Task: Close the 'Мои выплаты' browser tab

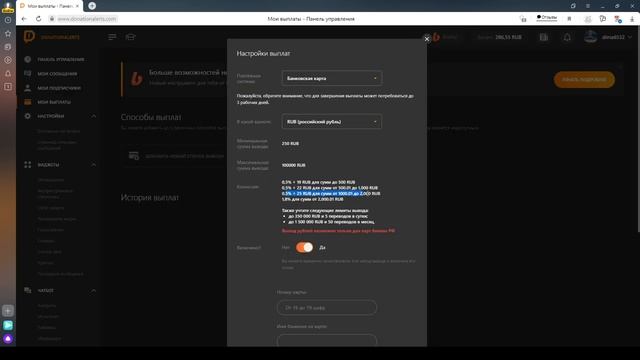Action: click(77, 6)
